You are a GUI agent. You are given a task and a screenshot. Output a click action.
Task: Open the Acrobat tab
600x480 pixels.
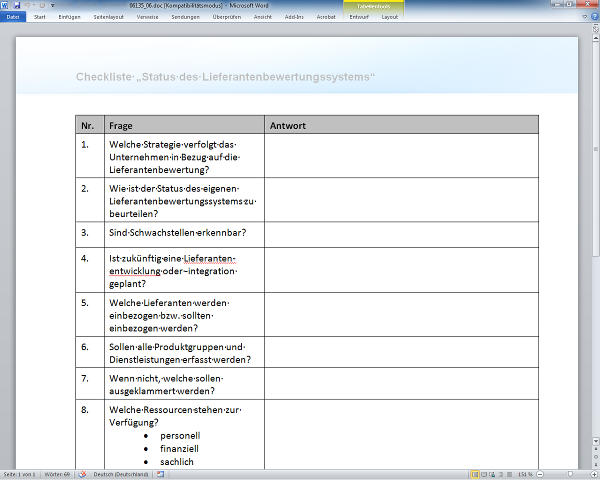(326, 17)
